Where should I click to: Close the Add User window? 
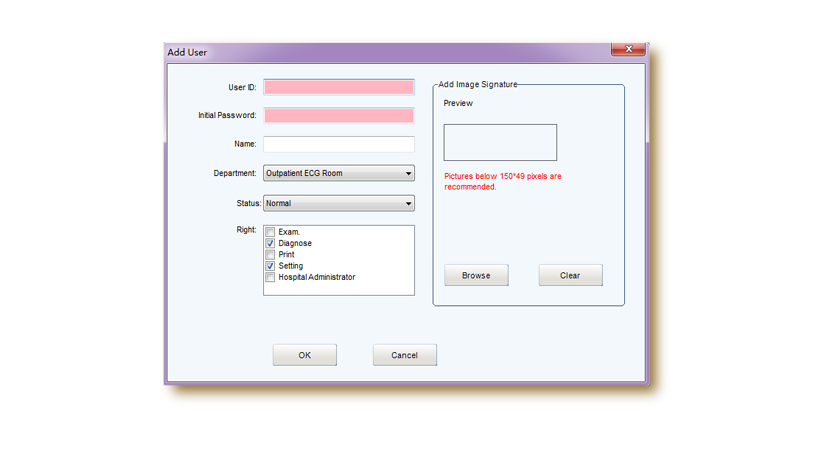point(628,49)
